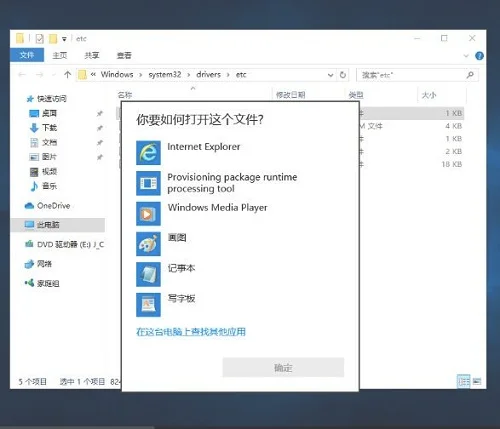Toggle the details view layout button

463,381
